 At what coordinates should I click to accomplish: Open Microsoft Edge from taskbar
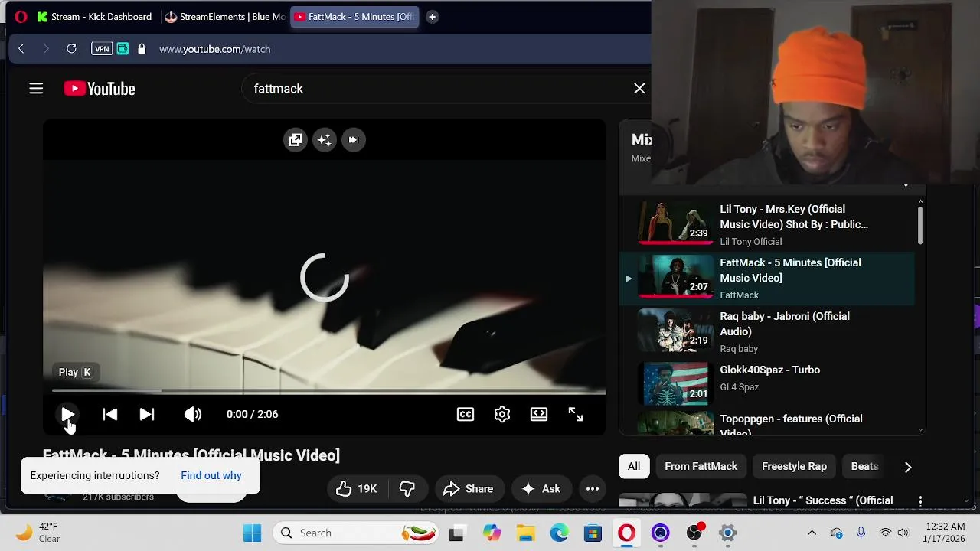[559, 533]
